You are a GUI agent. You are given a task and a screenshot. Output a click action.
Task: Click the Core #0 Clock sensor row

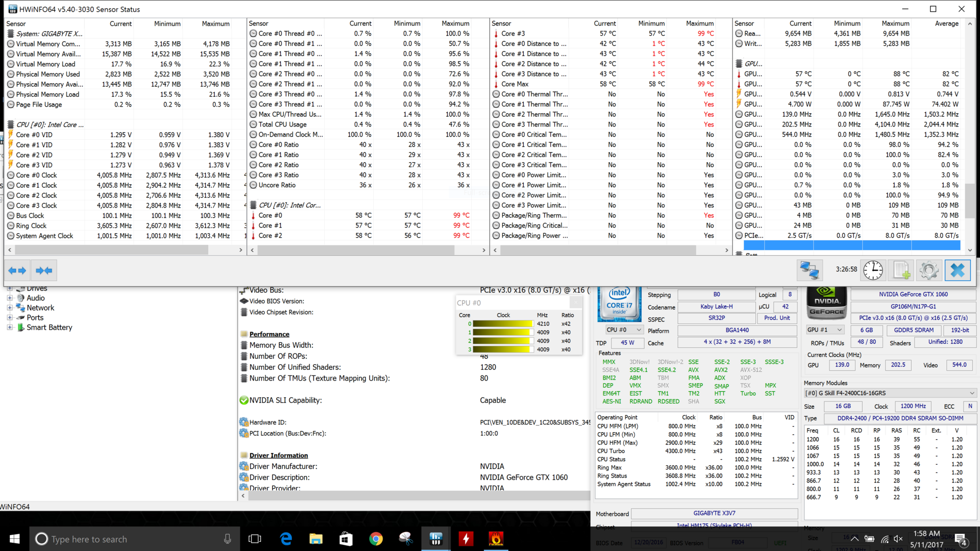point(125,175)
